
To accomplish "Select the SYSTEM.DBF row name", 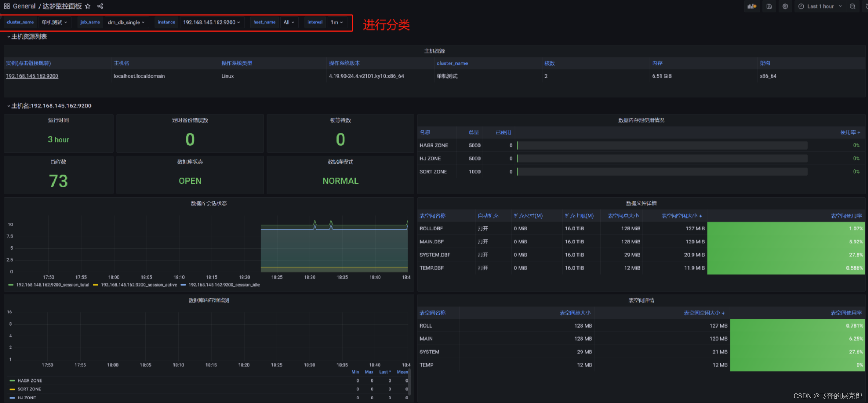I will click(x=435, y=255).
